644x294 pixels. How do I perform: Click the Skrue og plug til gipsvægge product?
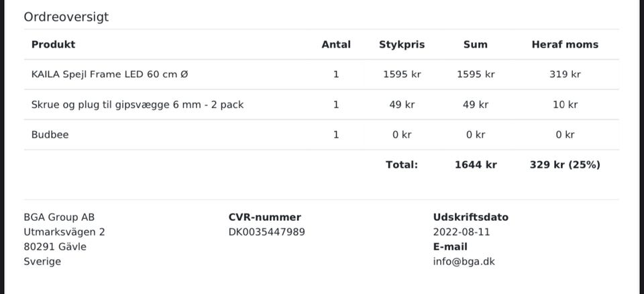(137, 105)
